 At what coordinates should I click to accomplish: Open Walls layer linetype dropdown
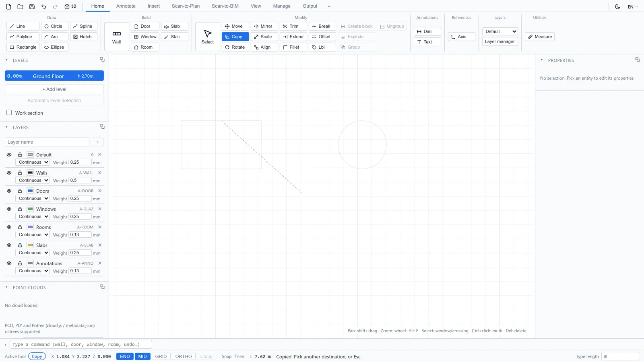[x=33, y=180]
